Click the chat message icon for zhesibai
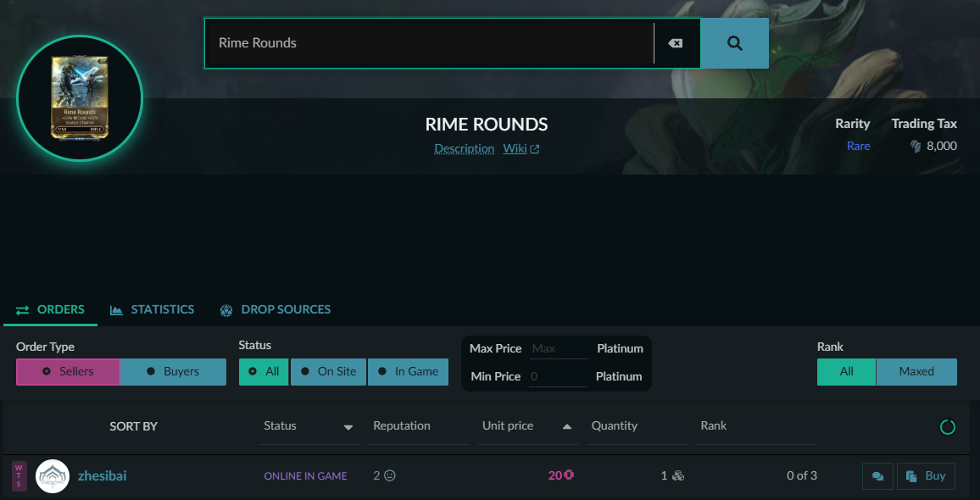This screenshot has height=500, width=980. click(877, 476)
